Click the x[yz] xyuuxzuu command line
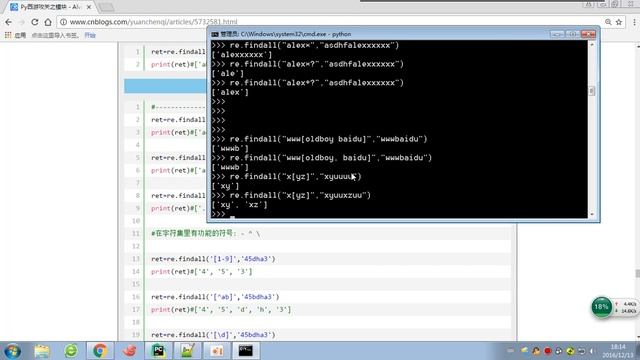This screenshot has width=640, height=360. 291,196
